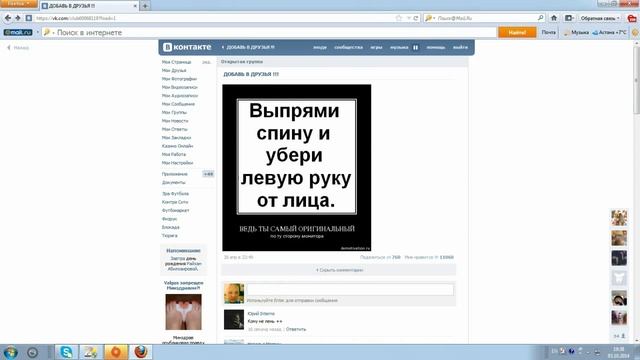Click the vk.com address bar
640x360 pixels.
212,18
